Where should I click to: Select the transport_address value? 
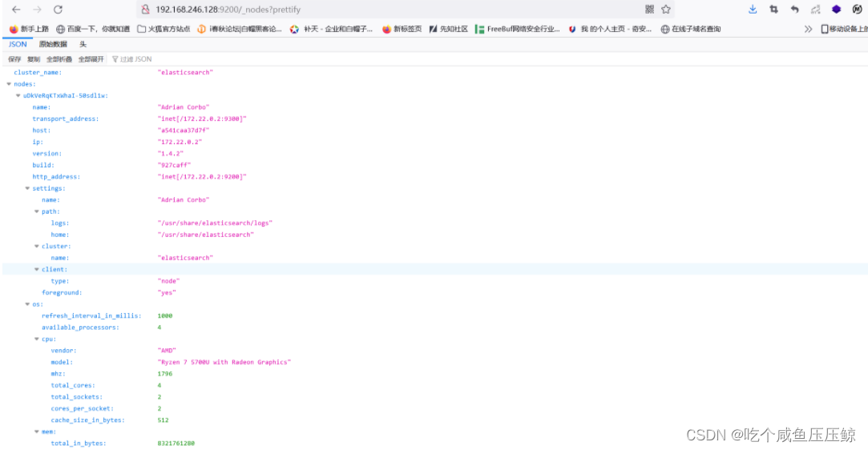202,119
